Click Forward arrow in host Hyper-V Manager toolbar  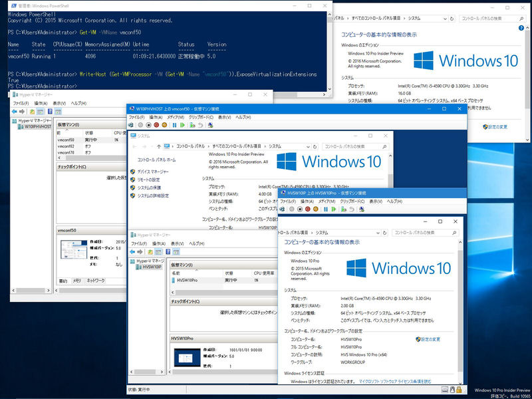click(x=22, y=112)
